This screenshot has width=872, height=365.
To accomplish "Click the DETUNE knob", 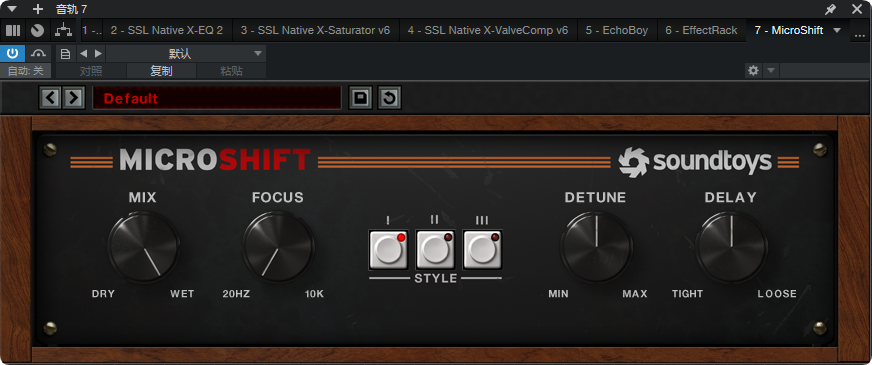I will 596,246.
